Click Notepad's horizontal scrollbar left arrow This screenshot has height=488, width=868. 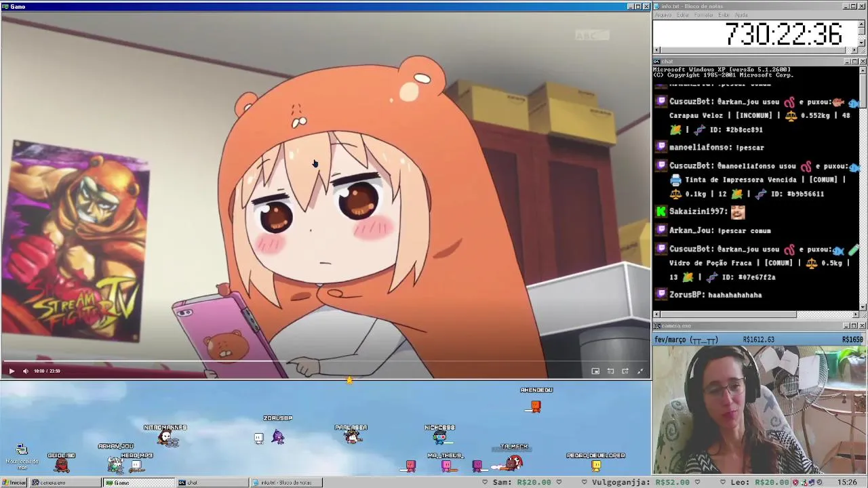point(656,50)
